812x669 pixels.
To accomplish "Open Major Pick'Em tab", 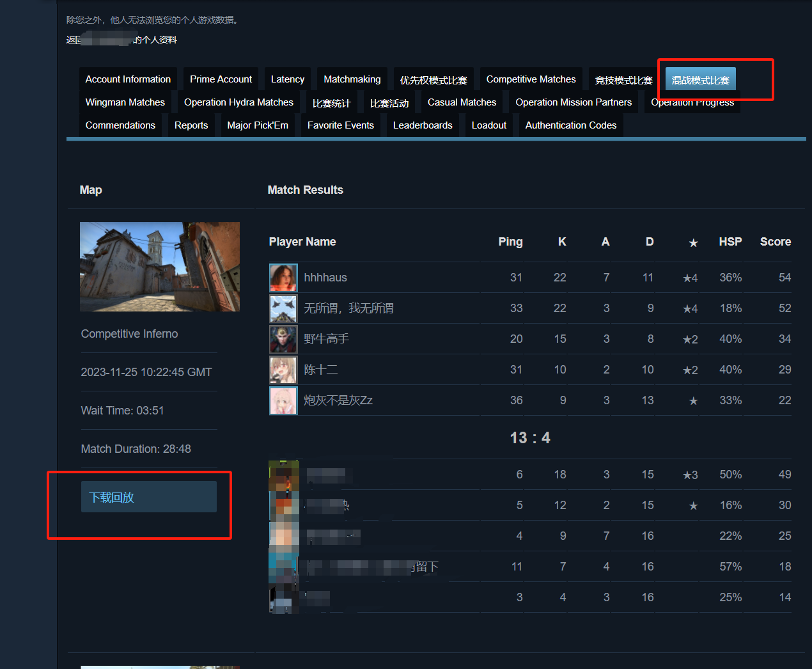I will pyautogui.click(x=258, y=125).
